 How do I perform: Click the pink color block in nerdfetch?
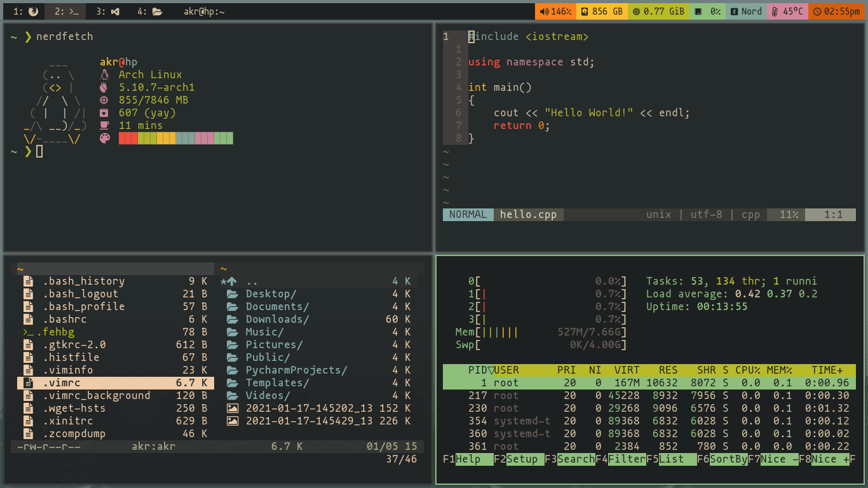point(205,138)
